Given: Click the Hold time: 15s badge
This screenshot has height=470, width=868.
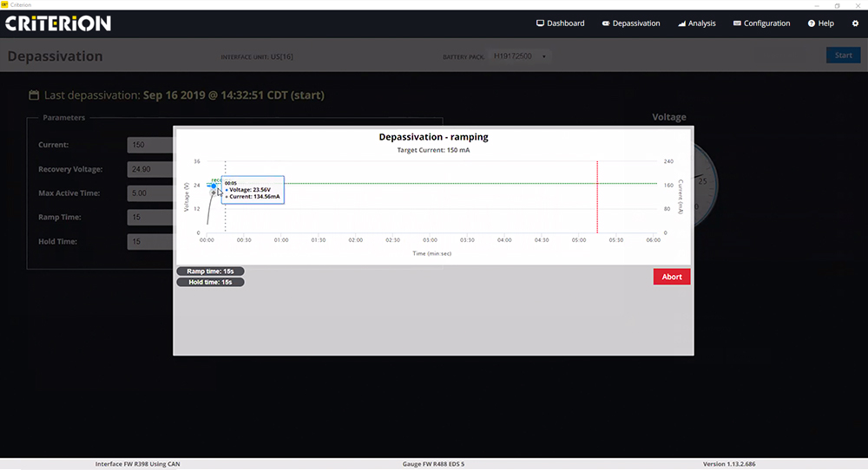Looking at the screenshot, I should [x=210, y=282].
